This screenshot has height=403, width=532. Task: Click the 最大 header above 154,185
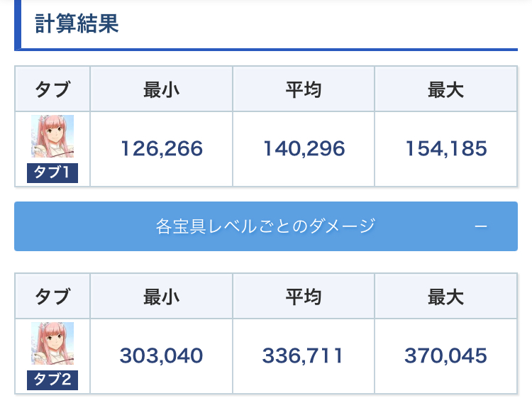pyautogui.click(x=446, y=89)
